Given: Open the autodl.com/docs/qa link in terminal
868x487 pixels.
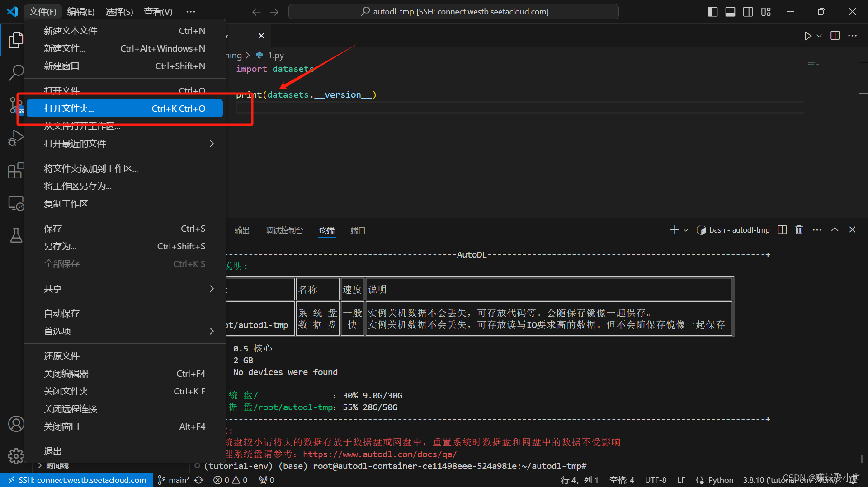Looking at the screenshot, I should (x=380, y=454).
